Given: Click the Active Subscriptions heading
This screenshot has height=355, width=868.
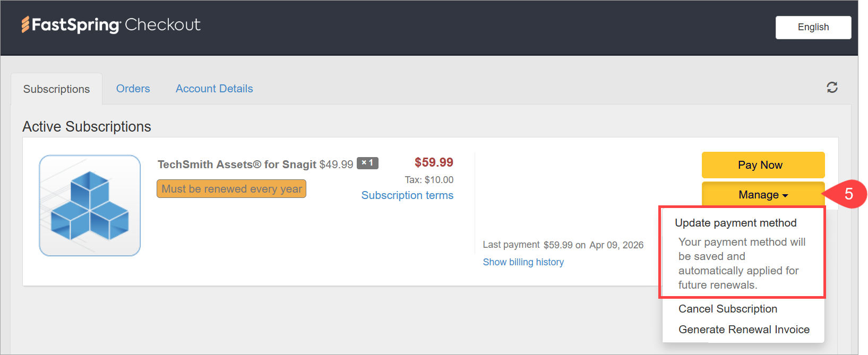Looking at the screenshot, I should pos(87,127).
